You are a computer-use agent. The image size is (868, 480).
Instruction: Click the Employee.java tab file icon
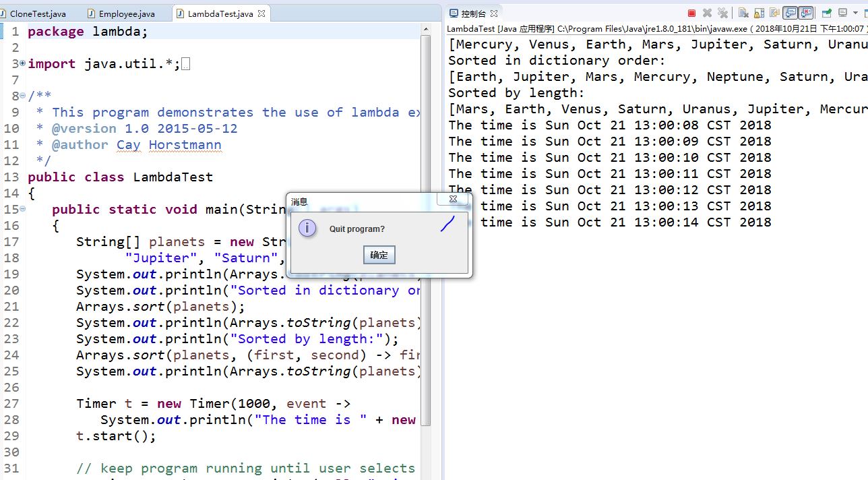(92, 13)
